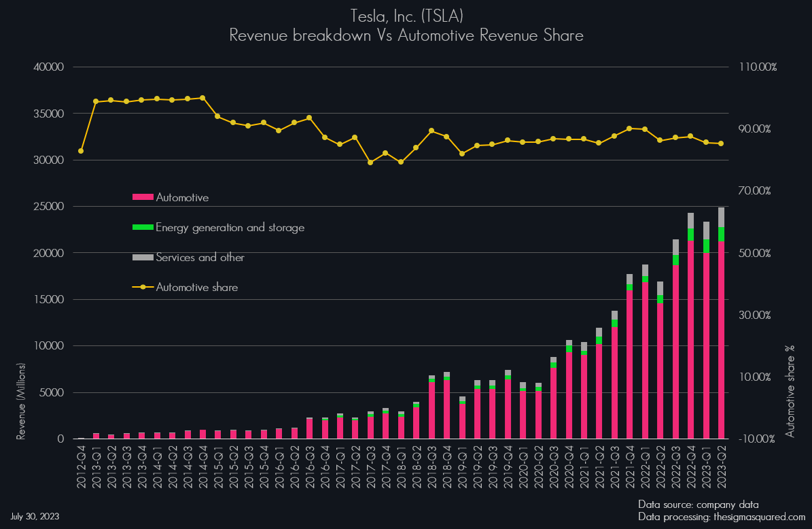Viewport: 812px width, 529px height.
Task: Click the 70.00% right axis value
Action: (754, 190)
